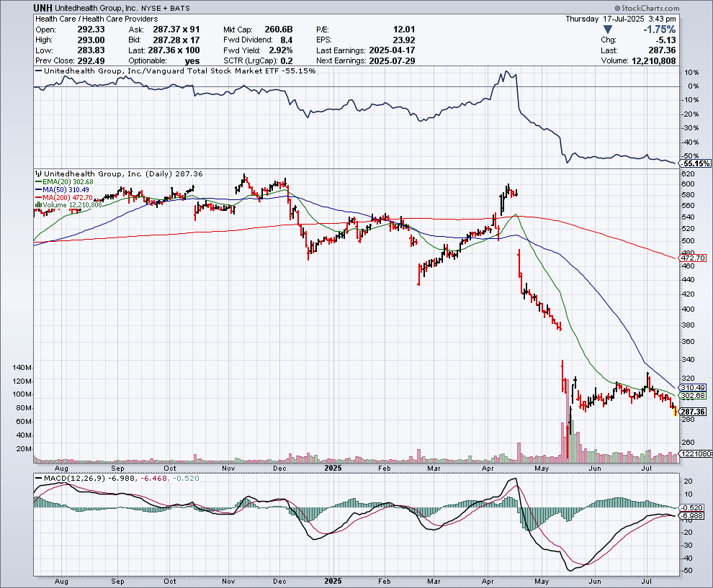Click the header Volume value 12,210,808
The height and width of the screenshot is (588, 713).
(x=653, y=61)
